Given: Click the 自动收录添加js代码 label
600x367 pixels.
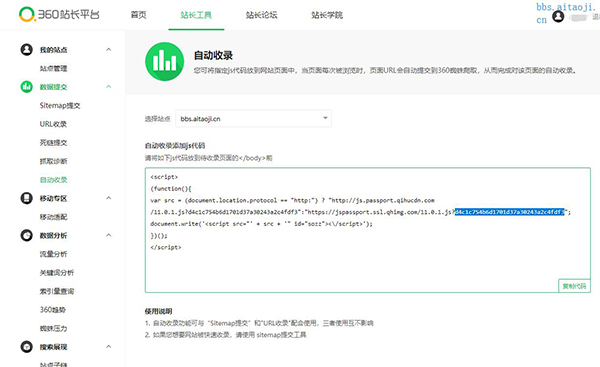Looking at the screenshot, I should click(x=175, y=145).
